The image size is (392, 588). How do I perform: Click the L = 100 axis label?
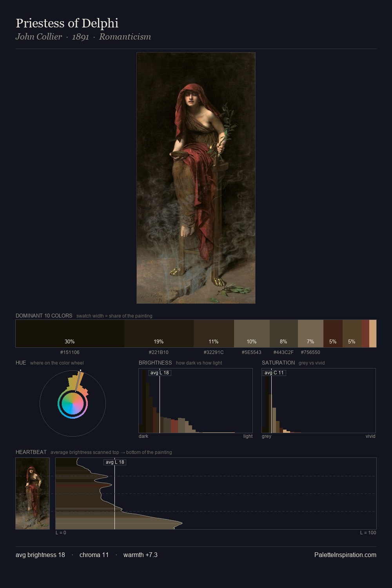[368, 533]
